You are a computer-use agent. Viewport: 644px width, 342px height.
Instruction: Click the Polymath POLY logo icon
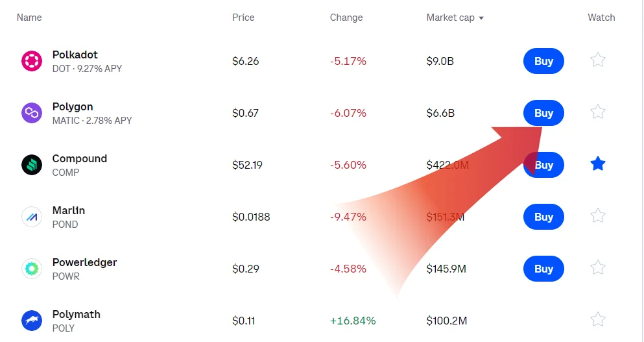click(x=32, y=321)
